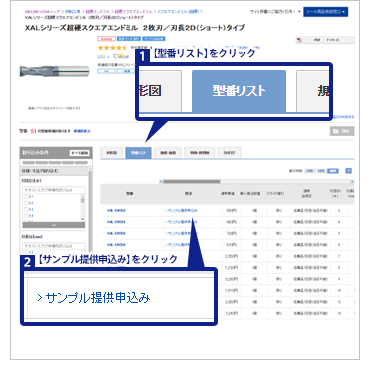Go to MISUMI-VONA top breadcrumb link
The height and width of the screenshot is (369, 373).
click(x=42, y=11)
